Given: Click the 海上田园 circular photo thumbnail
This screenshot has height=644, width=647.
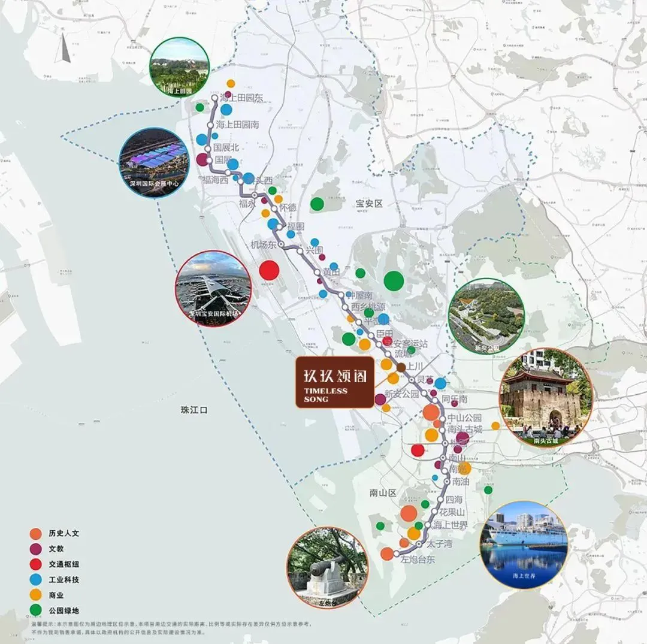Looking at the screenshot, I should [x=180, y=68].
